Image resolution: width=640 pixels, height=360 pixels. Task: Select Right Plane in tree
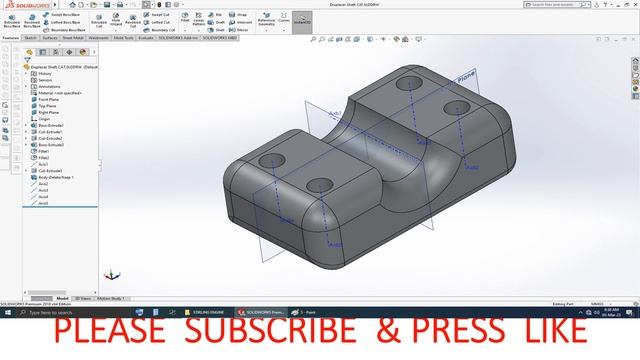point(45,113)
